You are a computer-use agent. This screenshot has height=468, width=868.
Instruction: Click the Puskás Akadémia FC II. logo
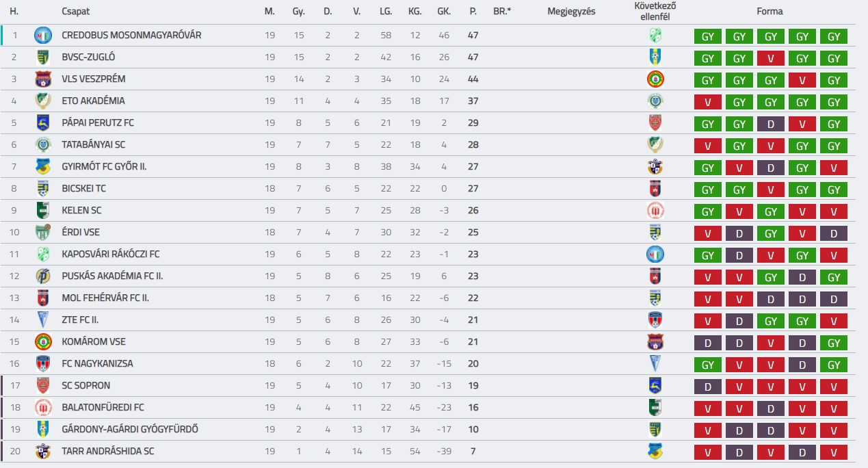43,276
